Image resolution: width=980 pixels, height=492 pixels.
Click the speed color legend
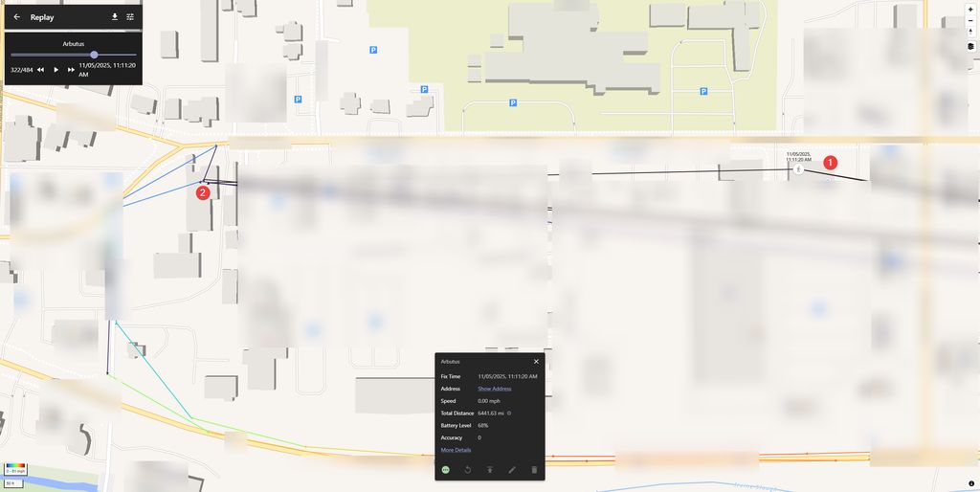pos(15,469)
